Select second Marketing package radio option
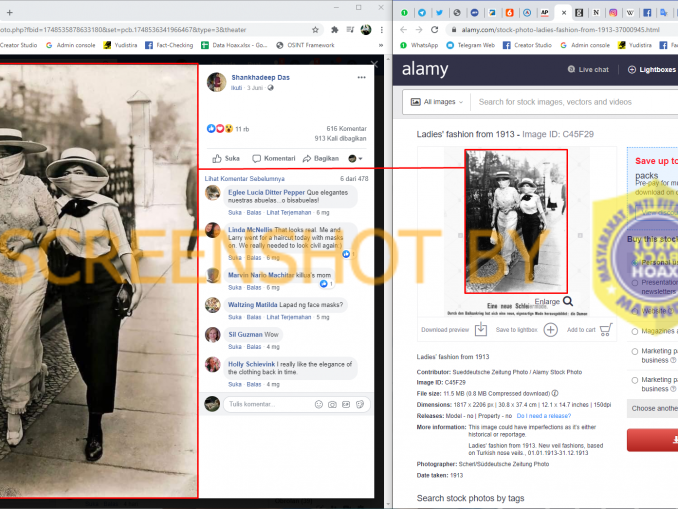The width and height of the screenshot is (678, 509). click(x=635, y=380)
